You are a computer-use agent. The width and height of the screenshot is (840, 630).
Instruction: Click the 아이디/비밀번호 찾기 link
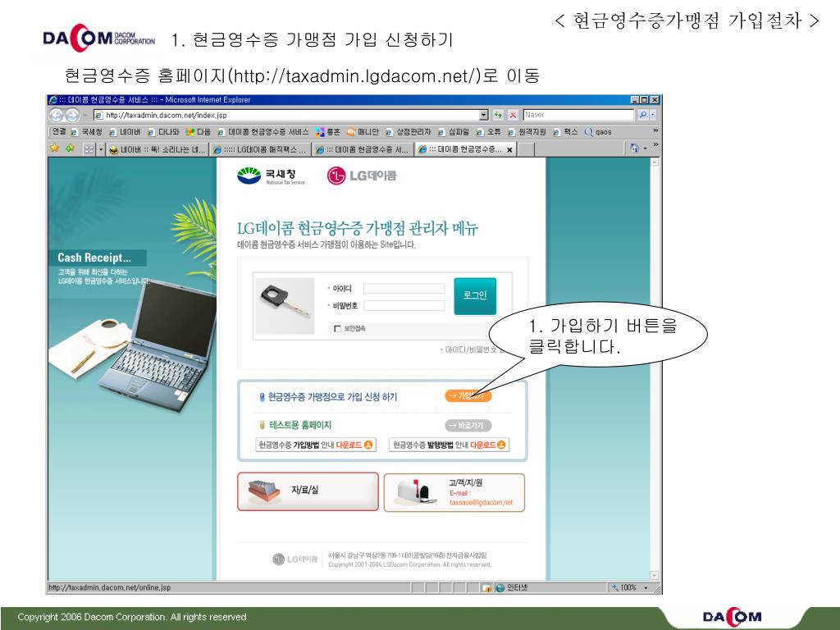click(472, 349)
